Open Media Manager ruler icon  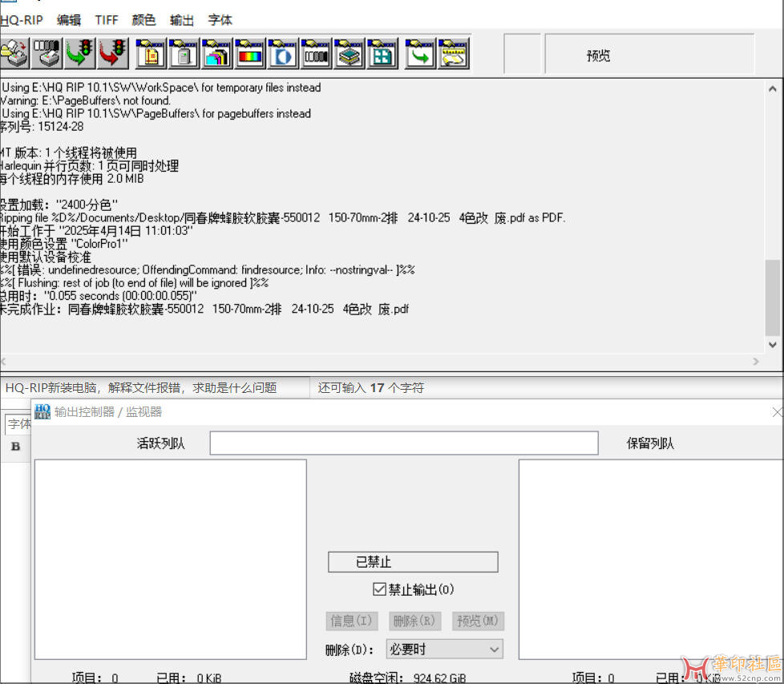(x=453, y=52)
